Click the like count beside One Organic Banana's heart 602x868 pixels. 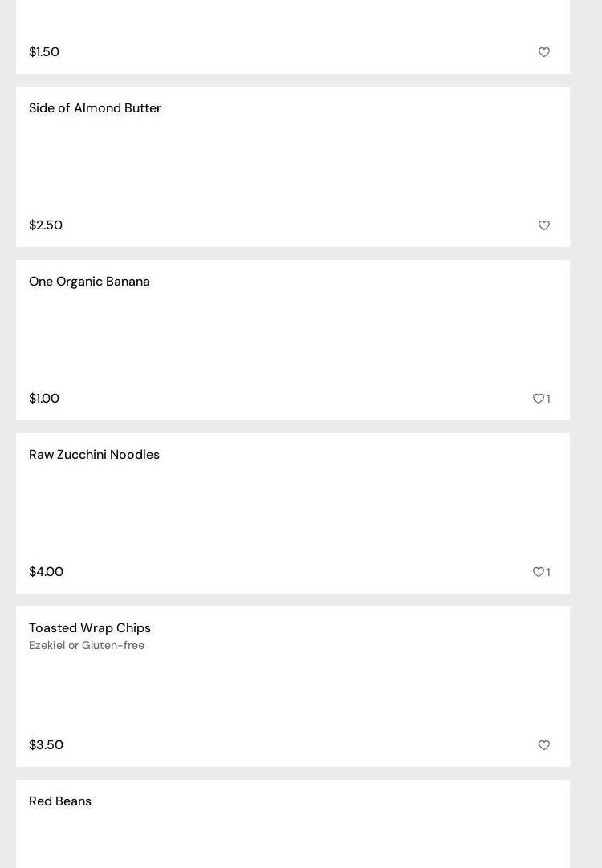[x=549, y=399]
